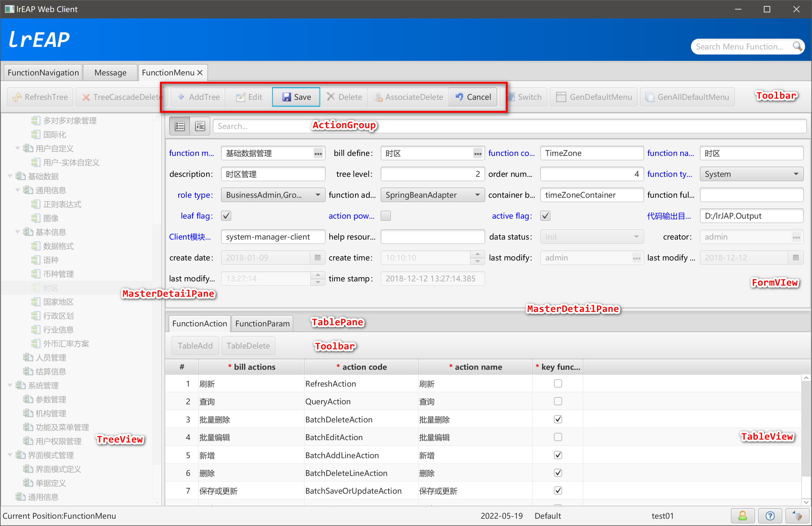Open last modify user ellipsis button
Image resolution: width=812 pixels, height=526 pixels.
(637, 258)
